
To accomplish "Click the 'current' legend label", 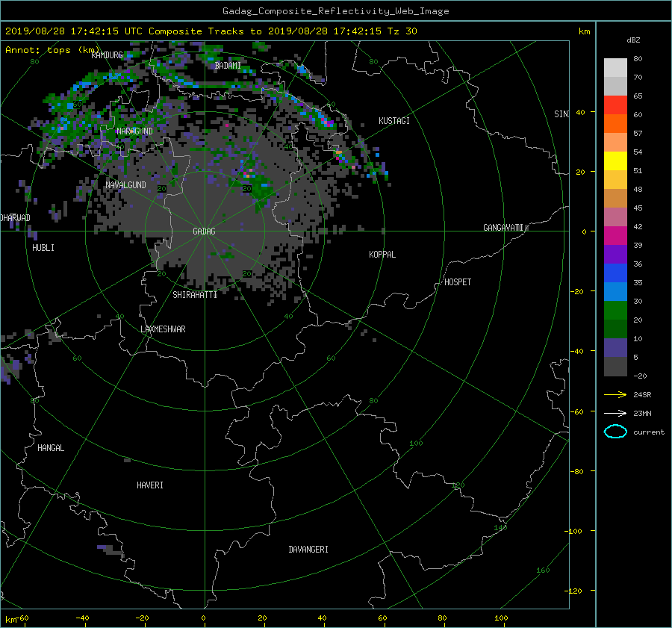I will (x=648, y=432).
